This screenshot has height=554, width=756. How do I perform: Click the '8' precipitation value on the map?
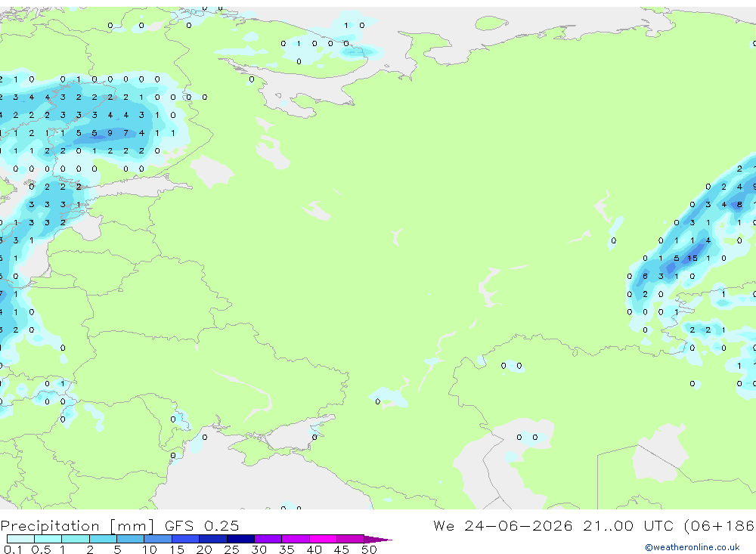pos(739,204)
